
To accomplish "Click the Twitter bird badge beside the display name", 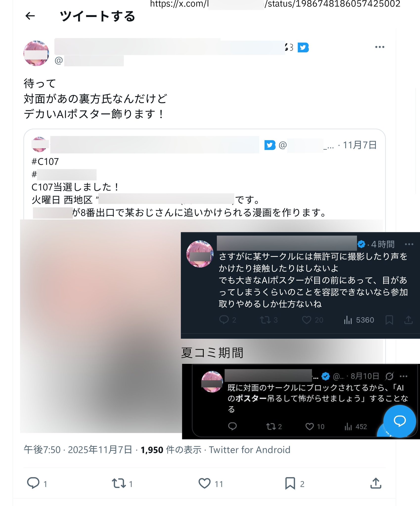I will pyautogui.click(x=303, y=47).
